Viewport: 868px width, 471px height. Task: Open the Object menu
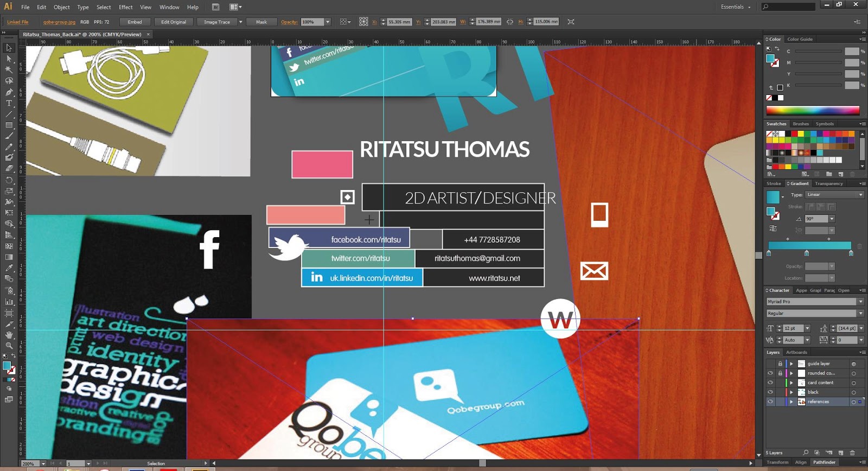click(62, 7)
